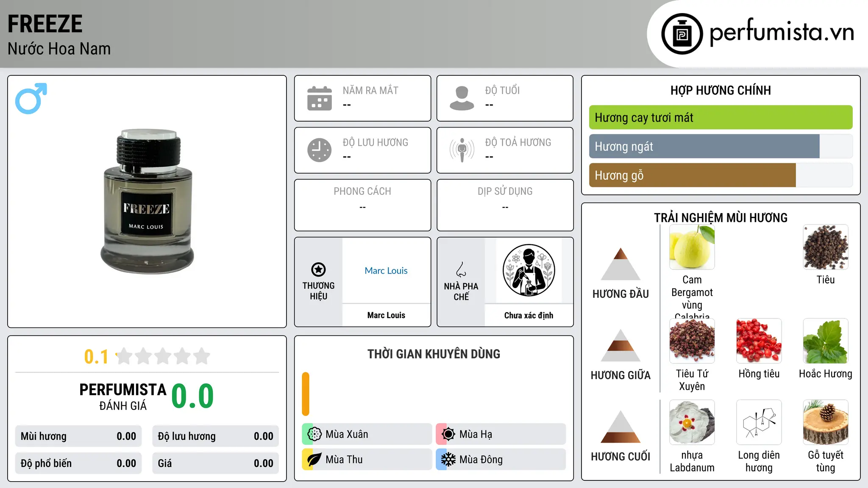Click the sun icon for Mùa Hạ
This screenshot has height=488, width=868.
(x=448, y=434)
